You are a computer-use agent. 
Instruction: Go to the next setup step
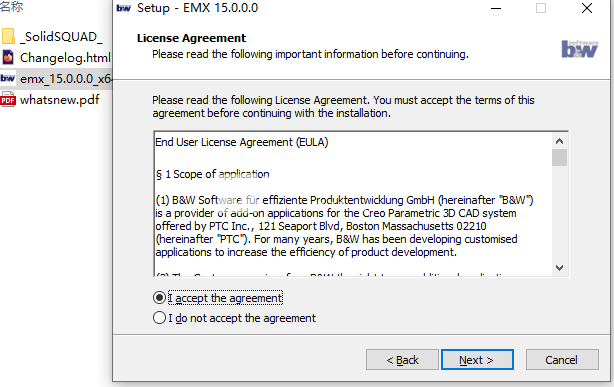[477, 360]
